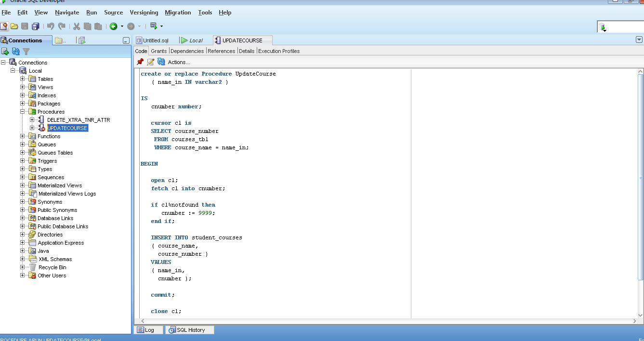Pin the UPDATECOURSE editor with the pin icon

(140, 62)
